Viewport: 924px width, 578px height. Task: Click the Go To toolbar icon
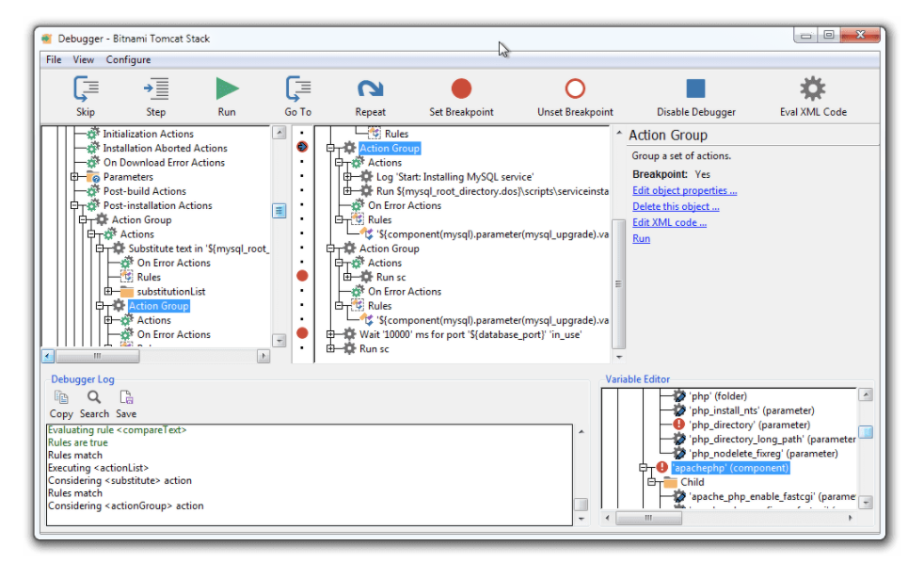(x=298, y=89)
